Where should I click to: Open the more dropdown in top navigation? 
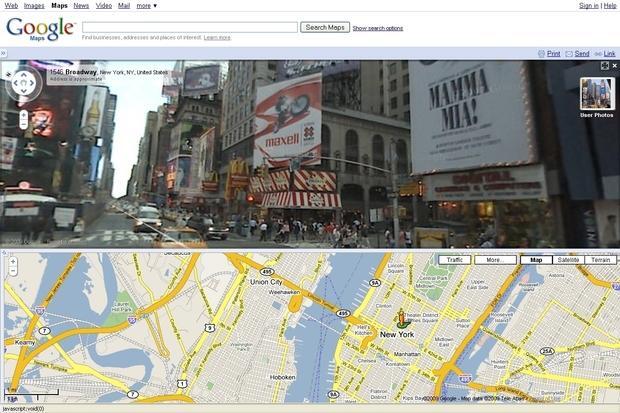tap(147, 6)
